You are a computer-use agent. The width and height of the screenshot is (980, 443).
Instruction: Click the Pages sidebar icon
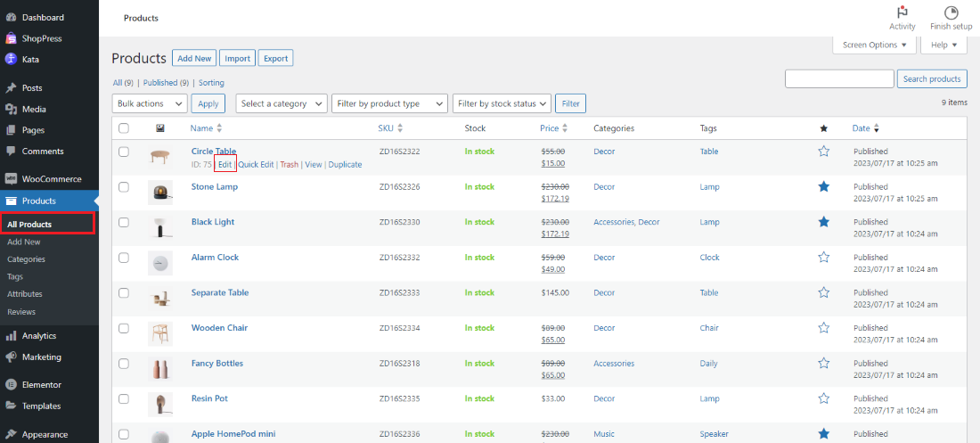pos(11,130)
